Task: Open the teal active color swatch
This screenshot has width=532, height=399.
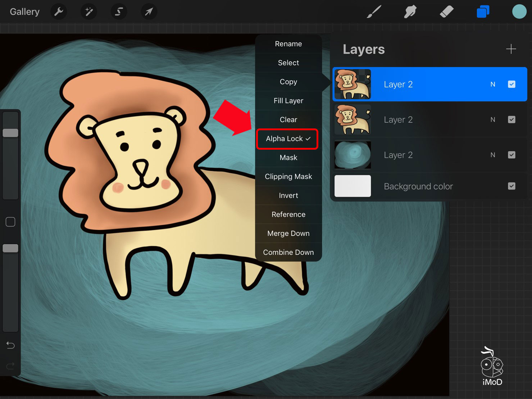Action: [x=519, y=12]
